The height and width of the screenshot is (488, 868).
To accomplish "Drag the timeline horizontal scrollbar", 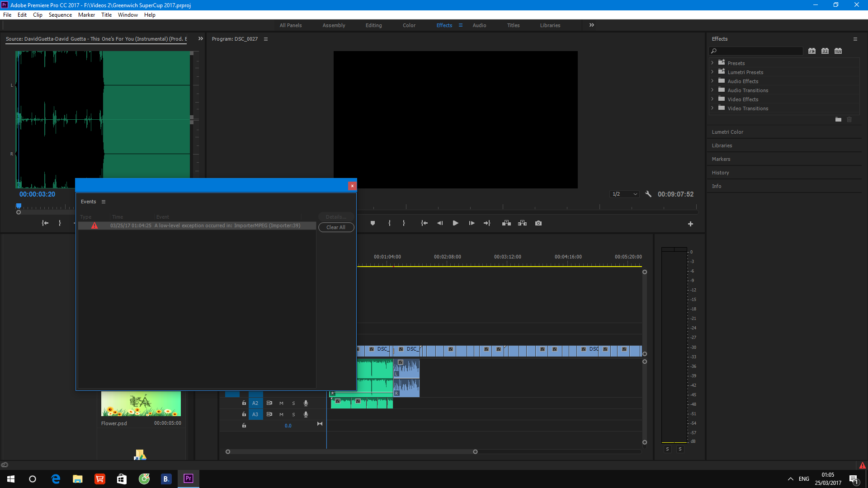I will tap(352, 451).
